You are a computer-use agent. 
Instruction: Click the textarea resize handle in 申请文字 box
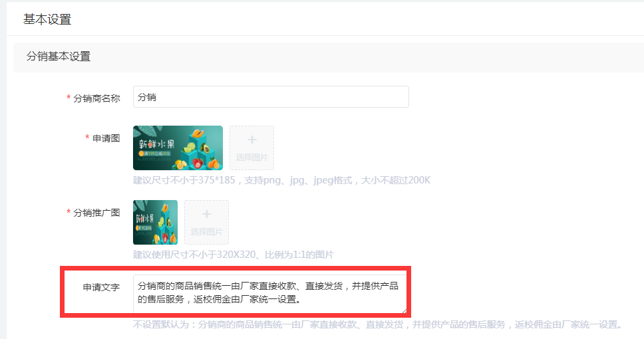click(x=404, y=310)
